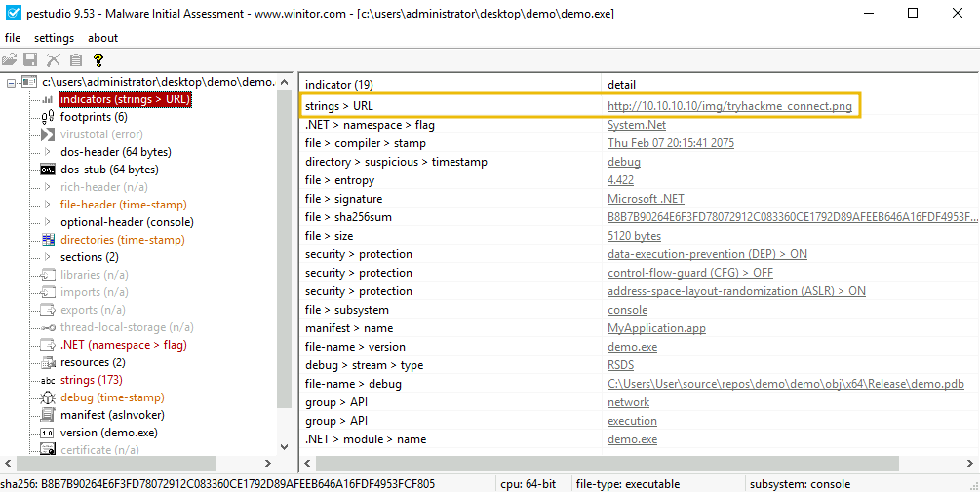Click the debug bug icon

tap(48, 397)
